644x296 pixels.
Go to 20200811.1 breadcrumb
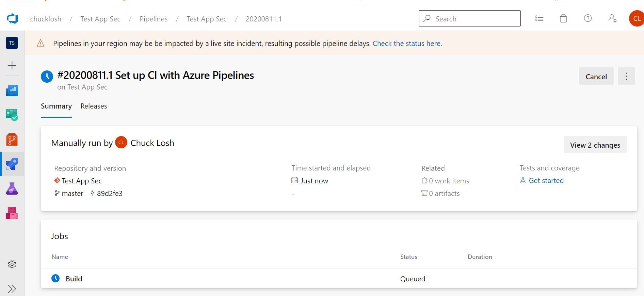[x=264, y=19]
